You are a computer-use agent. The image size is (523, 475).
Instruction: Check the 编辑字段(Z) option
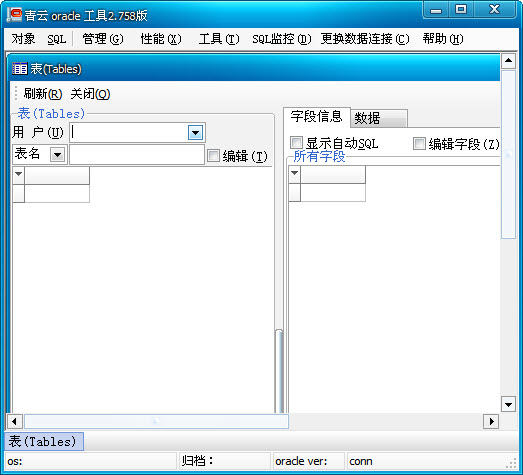point(419,144)
